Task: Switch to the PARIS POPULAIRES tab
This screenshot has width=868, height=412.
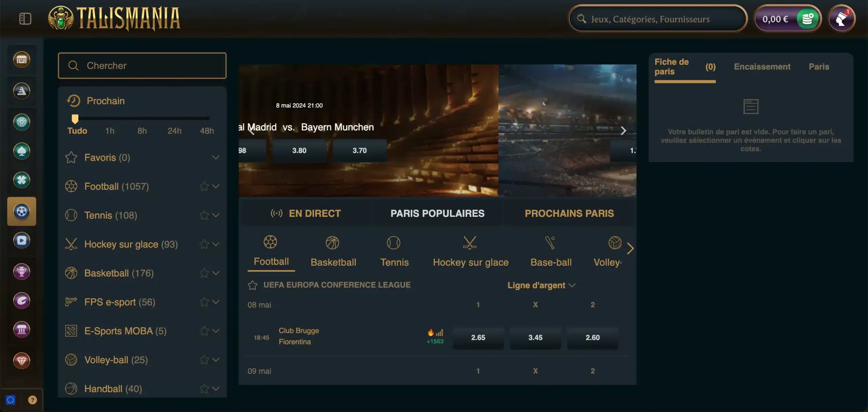Action: tap(437, 213)
